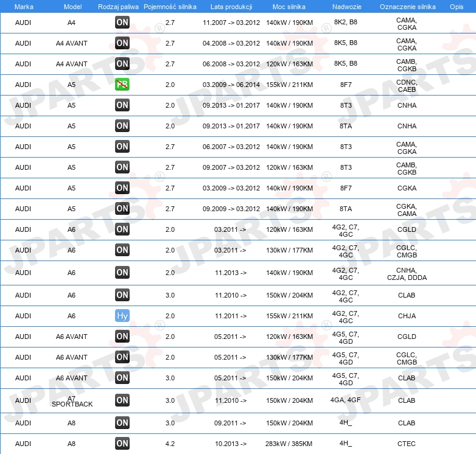Click the ON icon in A6 Avant 130kW row

[122, 357]
